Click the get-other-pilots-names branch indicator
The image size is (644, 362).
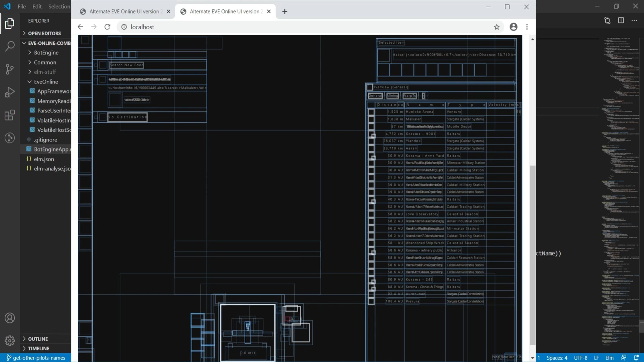[35, 358]
